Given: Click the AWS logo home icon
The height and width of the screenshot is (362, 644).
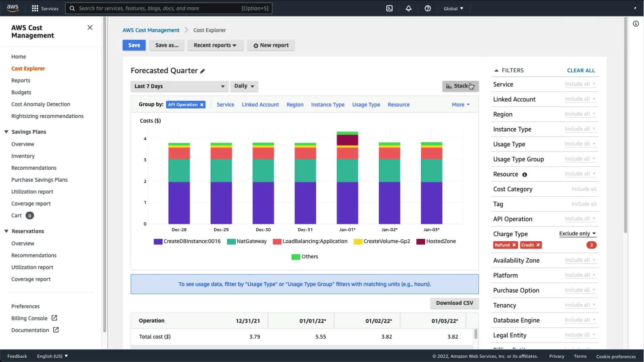Looking at the screenshot, I should (13, 8).
